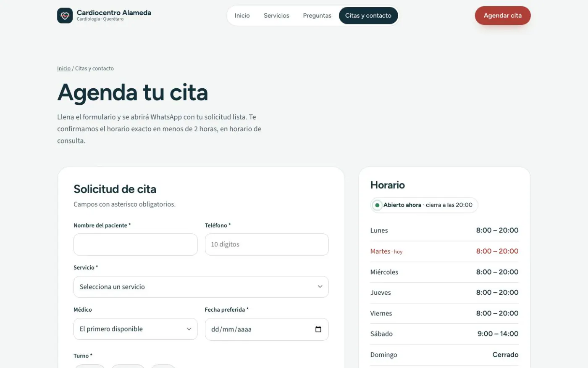Click the 'Turno *' field label
The image size is (588, 368).
pos(83,356)
